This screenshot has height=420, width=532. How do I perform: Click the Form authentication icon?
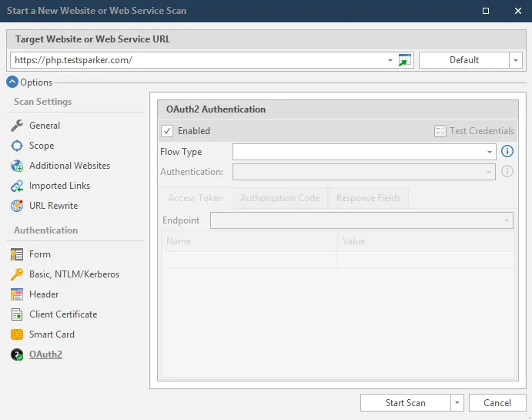[x=17, y=254]
